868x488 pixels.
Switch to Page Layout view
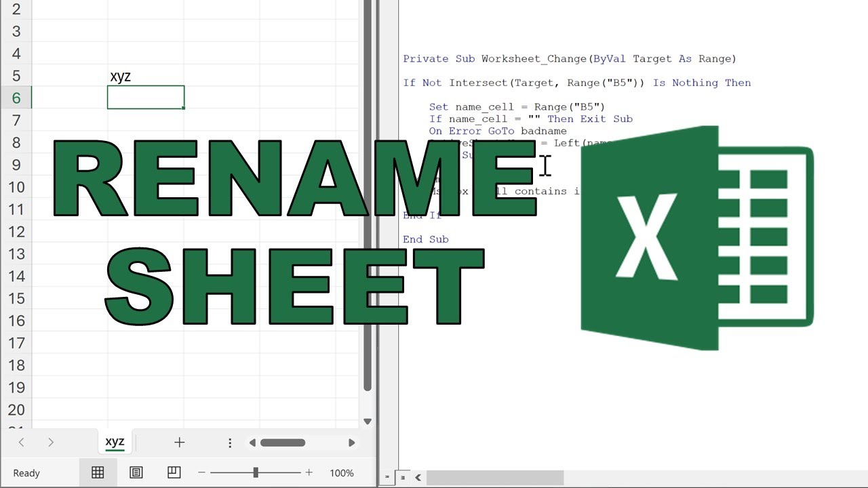coord(136,472)
